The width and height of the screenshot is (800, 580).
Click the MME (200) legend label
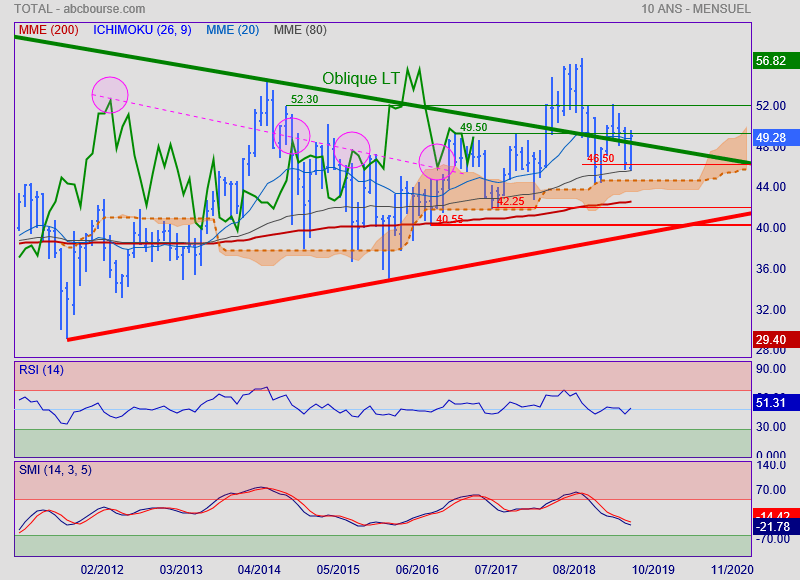click(x=48, y=30)
